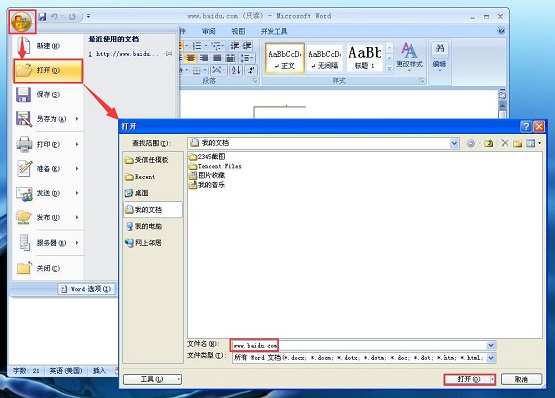555x398 pixels.
Task: Click the sort icon in paragraph group
Action: click(235, 70)
